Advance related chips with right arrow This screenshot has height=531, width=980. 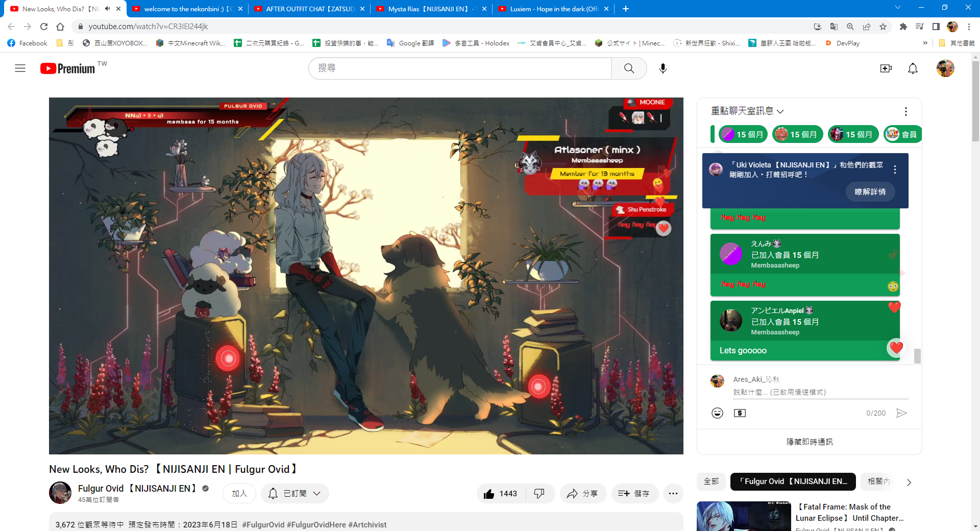909,482
